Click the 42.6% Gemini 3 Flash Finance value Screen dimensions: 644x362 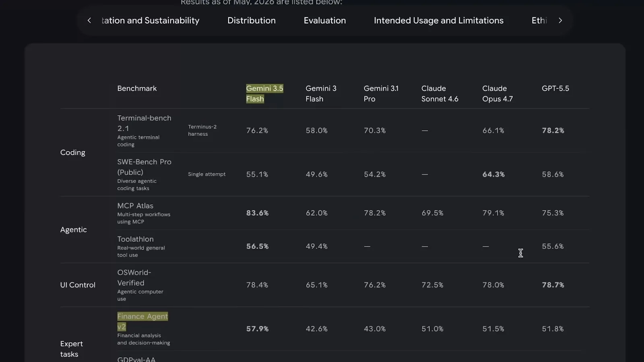(316, 329)
